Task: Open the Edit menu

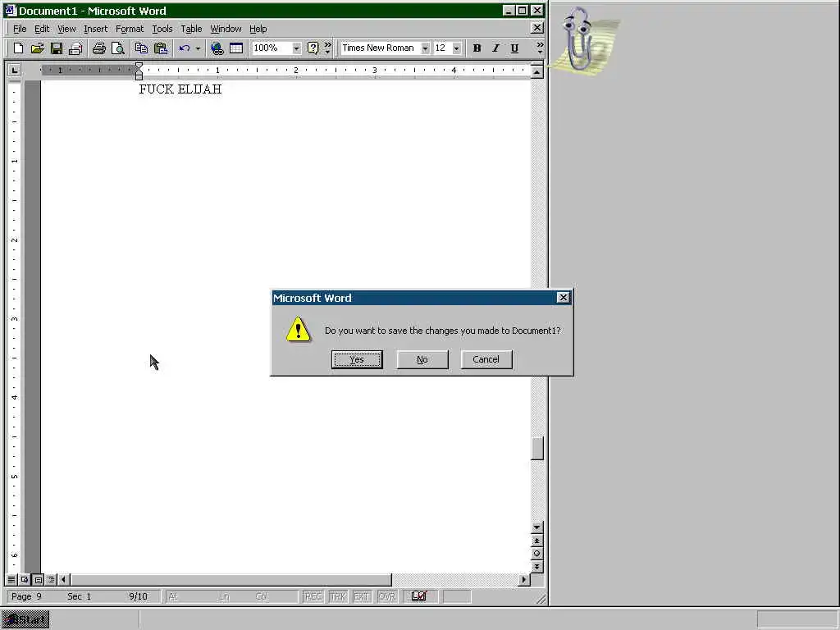Action: [42, 29]
